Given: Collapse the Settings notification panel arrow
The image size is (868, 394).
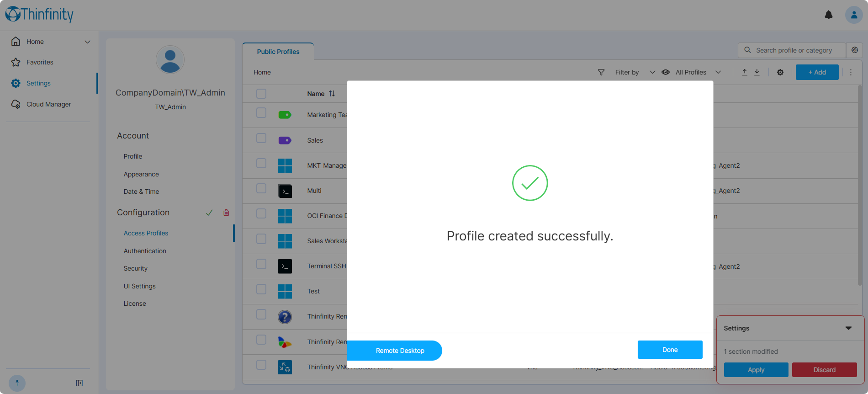Looking at the screenshot, I should (x=848, y=328).
